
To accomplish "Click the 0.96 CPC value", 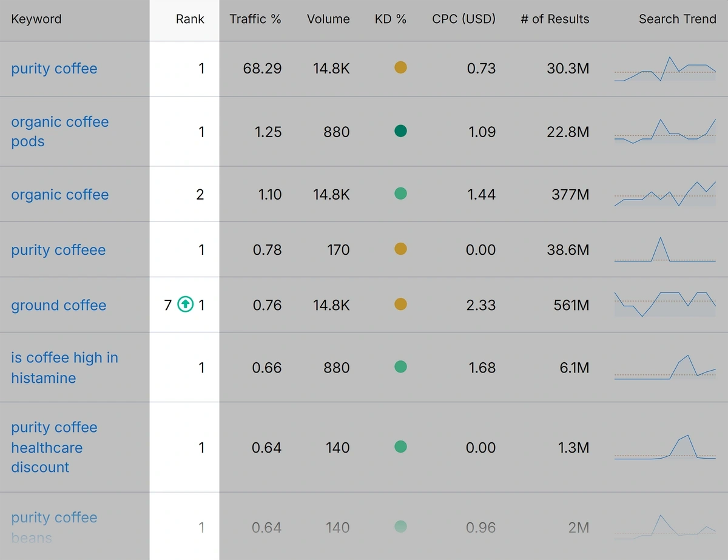I will (480, 528).
